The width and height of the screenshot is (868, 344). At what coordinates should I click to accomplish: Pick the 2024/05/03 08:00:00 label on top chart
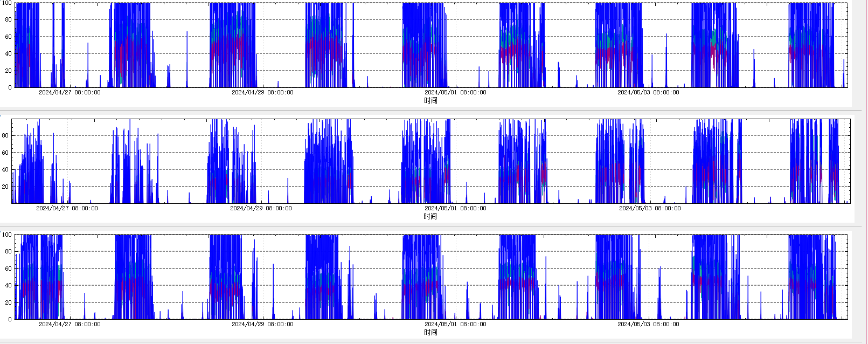coord(648,92)
